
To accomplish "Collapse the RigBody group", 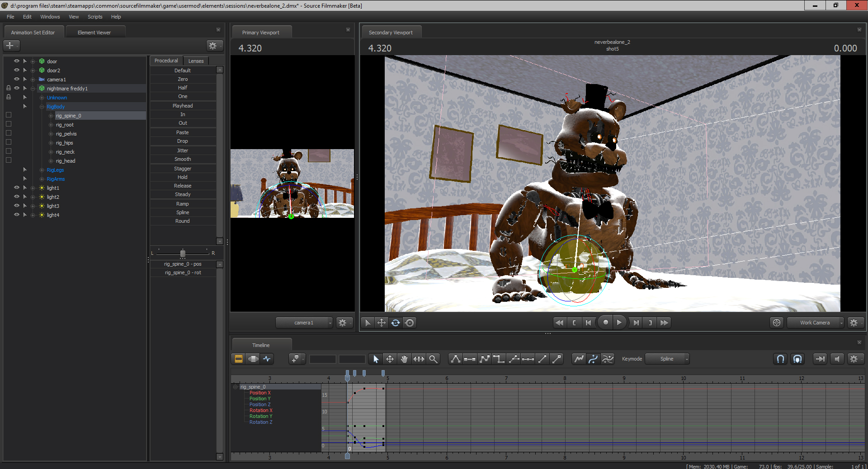I will [x=42, y=107].
